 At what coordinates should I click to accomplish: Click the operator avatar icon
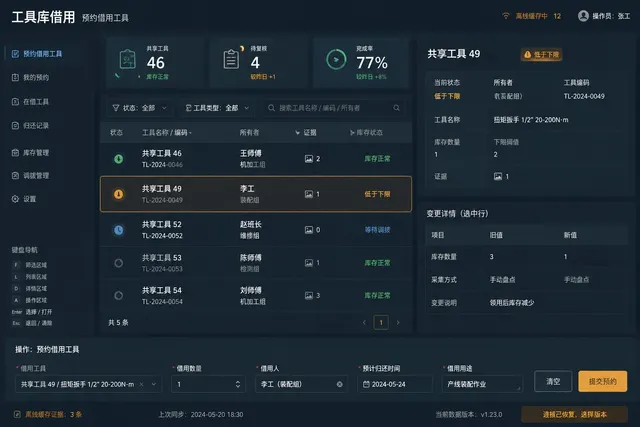583,16
